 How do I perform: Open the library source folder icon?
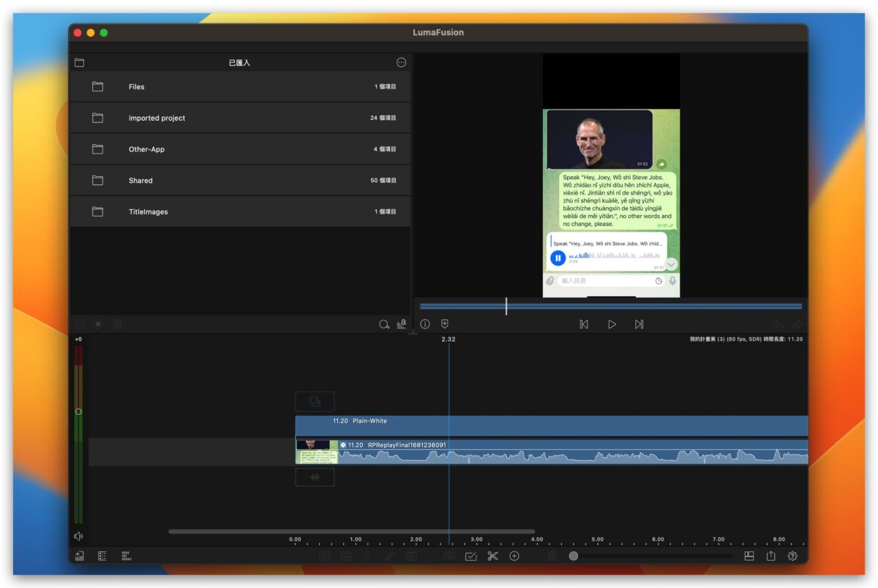(x=79, y=63)
